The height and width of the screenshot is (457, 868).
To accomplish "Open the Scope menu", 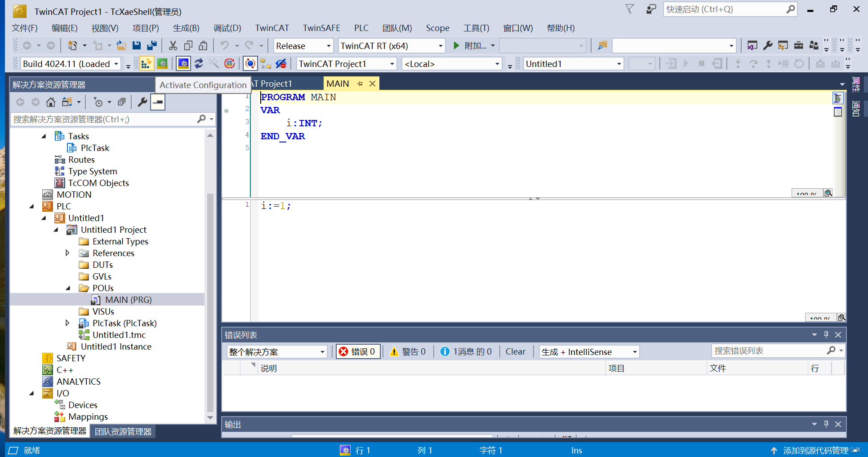I will point(437,28).
